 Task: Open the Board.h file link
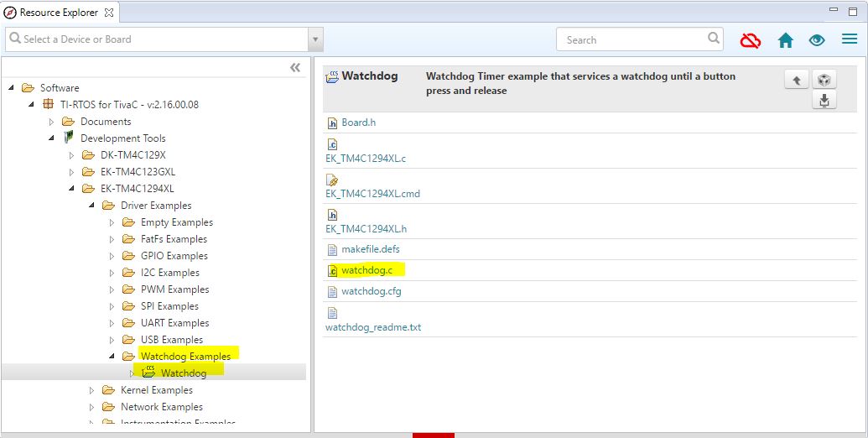click(359, 123)
